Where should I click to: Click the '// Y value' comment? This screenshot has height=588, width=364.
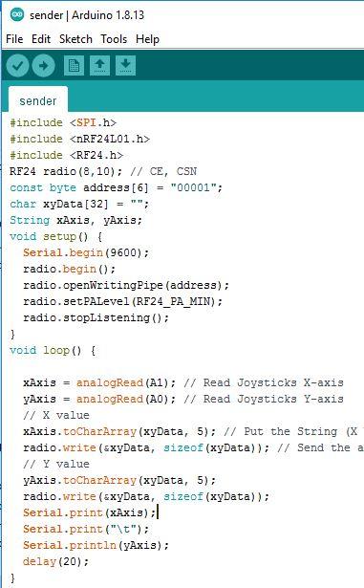[56, 464]
